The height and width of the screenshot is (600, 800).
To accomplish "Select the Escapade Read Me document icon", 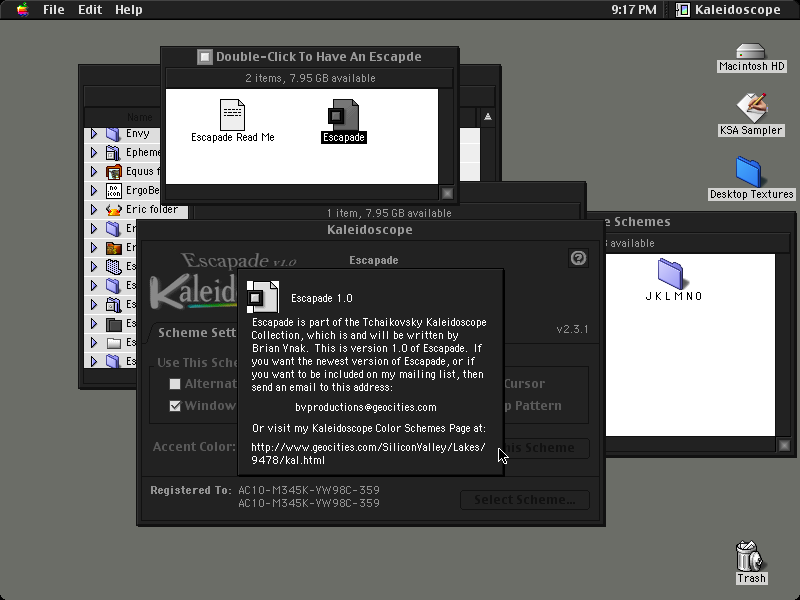I will [x=232, y=114].
